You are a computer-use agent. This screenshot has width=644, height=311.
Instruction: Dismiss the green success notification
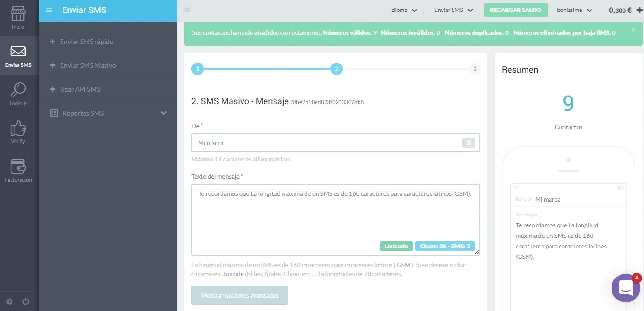tap(633, 30)
